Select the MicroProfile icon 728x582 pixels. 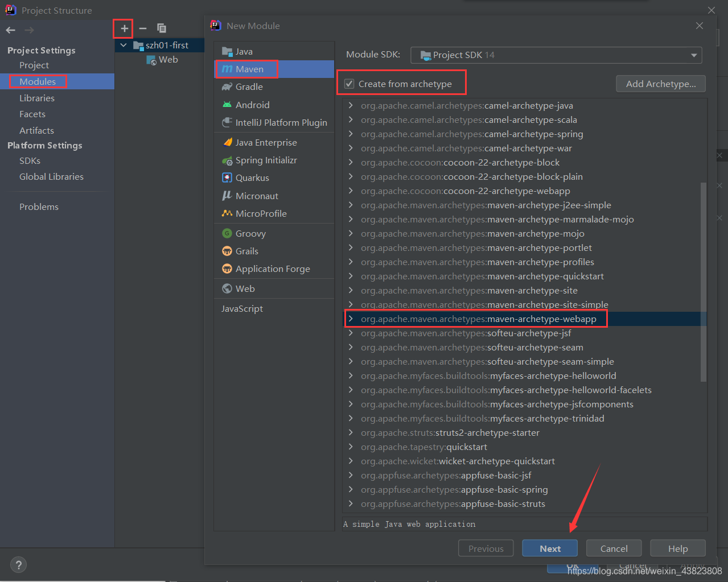pos(227,213)
